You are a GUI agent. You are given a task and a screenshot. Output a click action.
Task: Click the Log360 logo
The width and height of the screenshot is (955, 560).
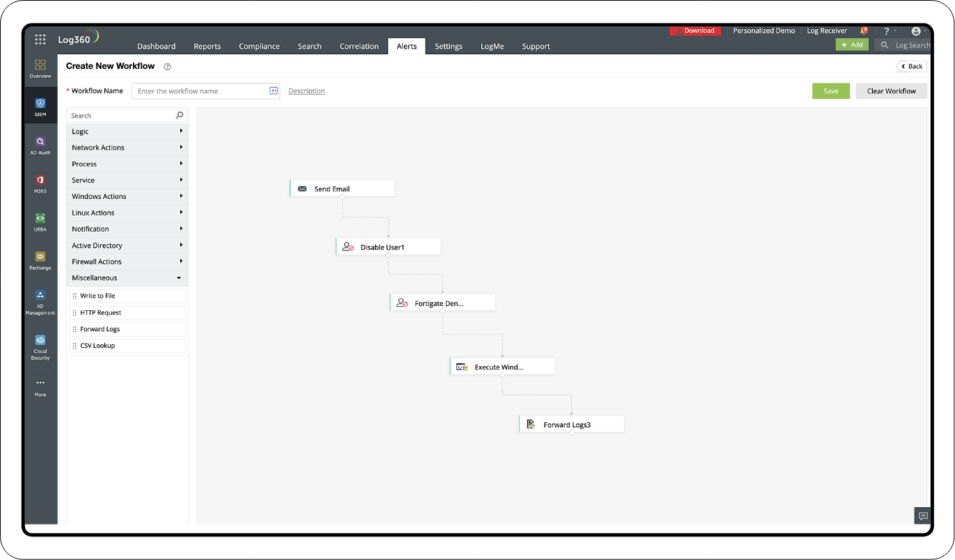coord(78,38)
